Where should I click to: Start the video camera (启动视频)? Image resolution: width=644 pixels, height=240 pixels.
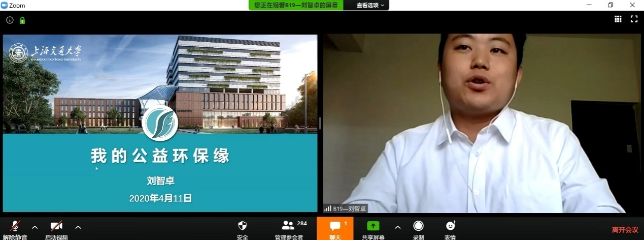point(56,228)
